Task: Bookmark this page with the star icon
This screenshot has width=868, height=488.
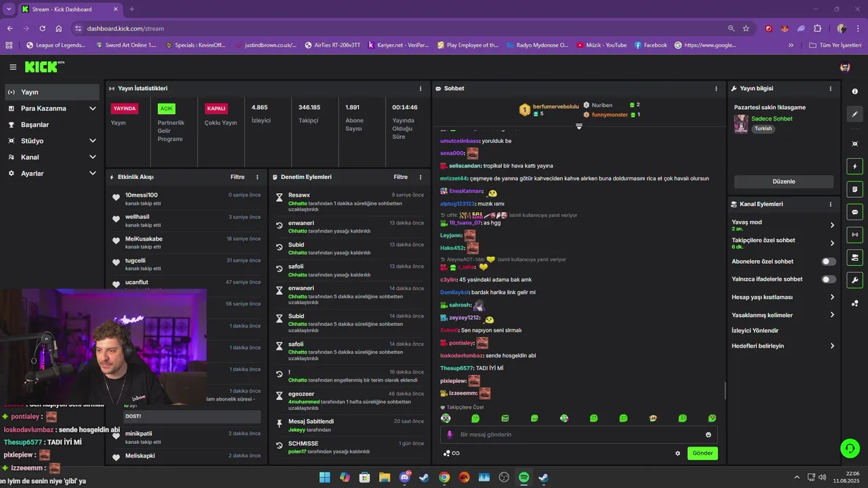Action: point(746,28)
